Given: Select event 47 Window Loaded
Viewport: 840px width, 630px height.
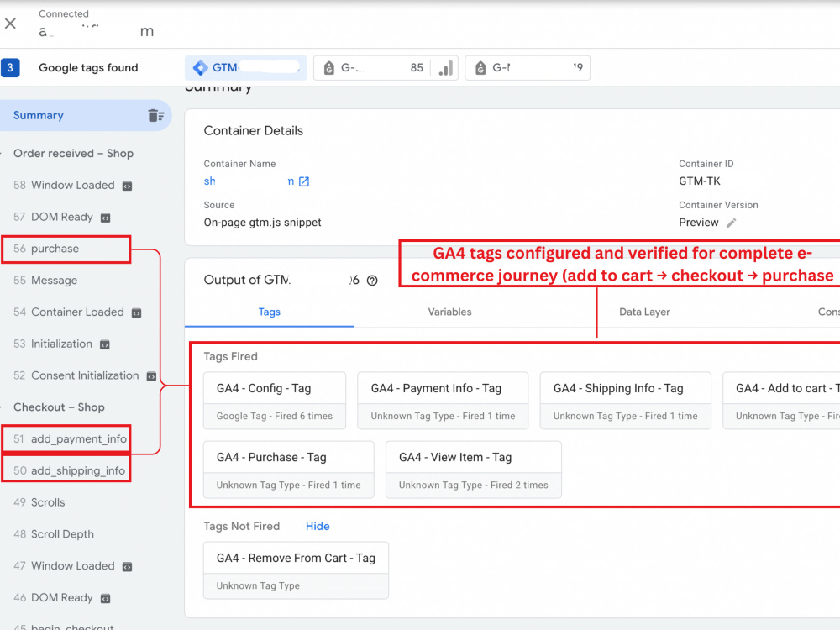Looking at the screenshot, I should [x=65, y=565].
